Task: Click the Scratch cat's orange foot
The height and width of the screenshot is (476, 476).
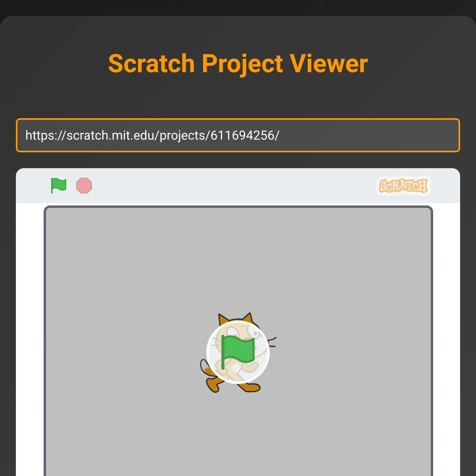Action: coord(213,385)
